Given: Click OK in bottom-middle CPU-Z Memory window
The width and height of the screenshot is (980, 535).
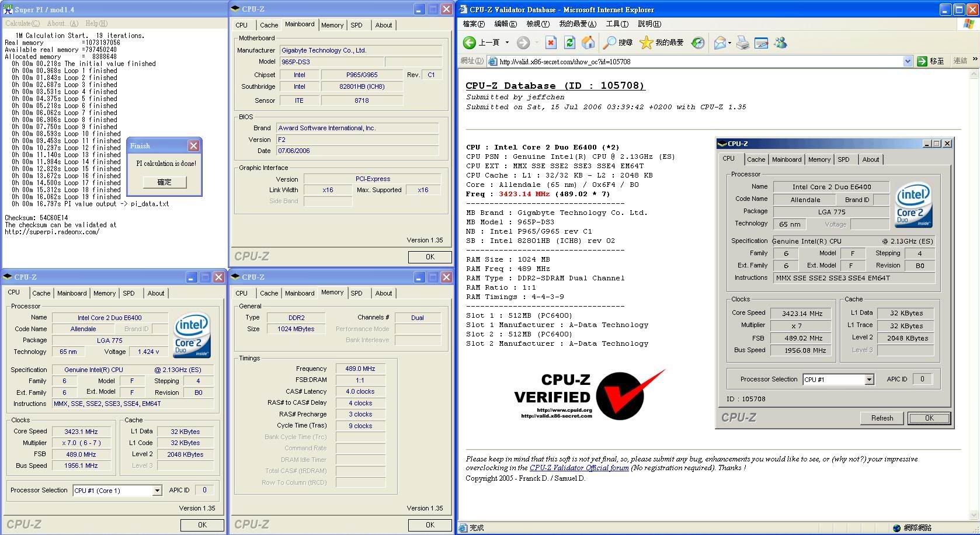Looking at the screenshot, I should 430,525.
